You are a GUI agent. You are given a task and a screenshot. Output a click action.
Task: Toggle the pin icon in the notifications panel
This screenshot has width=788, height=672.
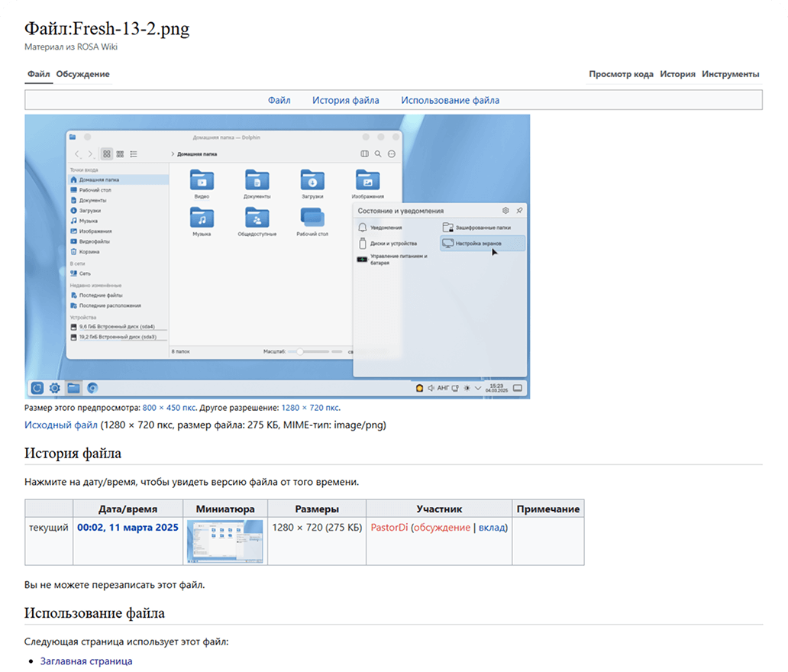click(519, 210)
